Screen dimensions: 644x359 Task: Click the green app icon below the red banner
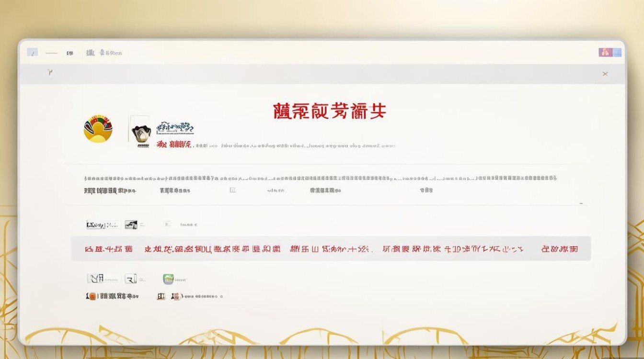coord(168,279)
